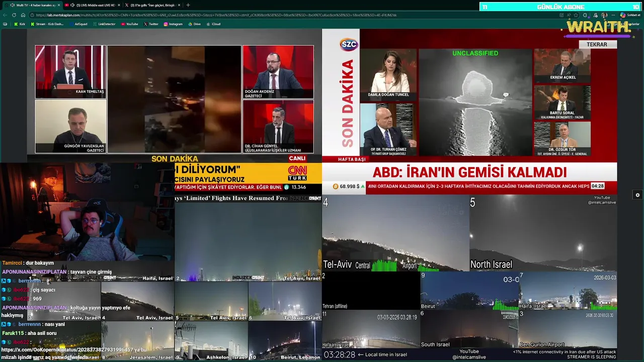Click the Tel-Aviv Central Airport camera feed
Screen dimensions: 644x362
[395, 233]
